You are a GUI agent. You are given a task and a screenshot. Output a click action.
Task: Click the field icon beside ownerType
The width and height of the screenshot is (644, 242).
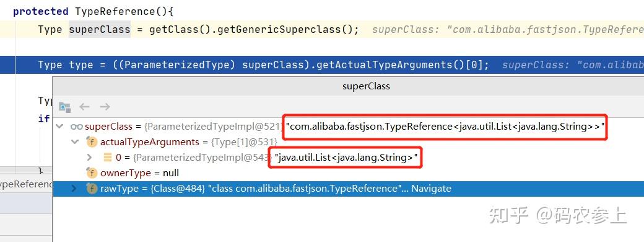pos(91,173)
